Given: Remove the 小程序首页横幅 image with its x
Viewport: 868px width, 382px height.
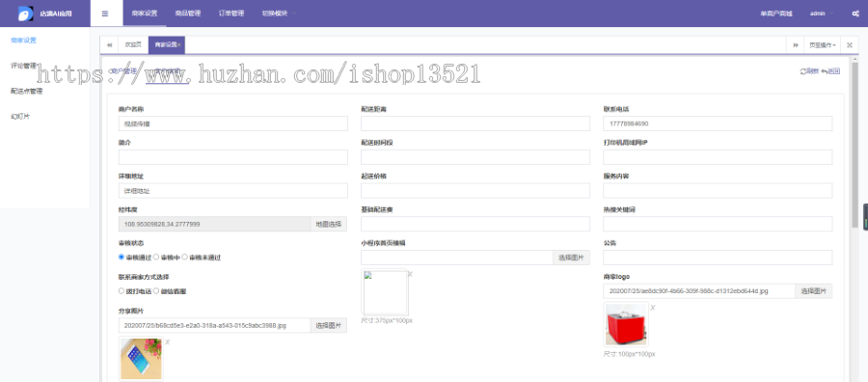Looking at the screenshot, I should pyautogui.click(x=410, y=274).
